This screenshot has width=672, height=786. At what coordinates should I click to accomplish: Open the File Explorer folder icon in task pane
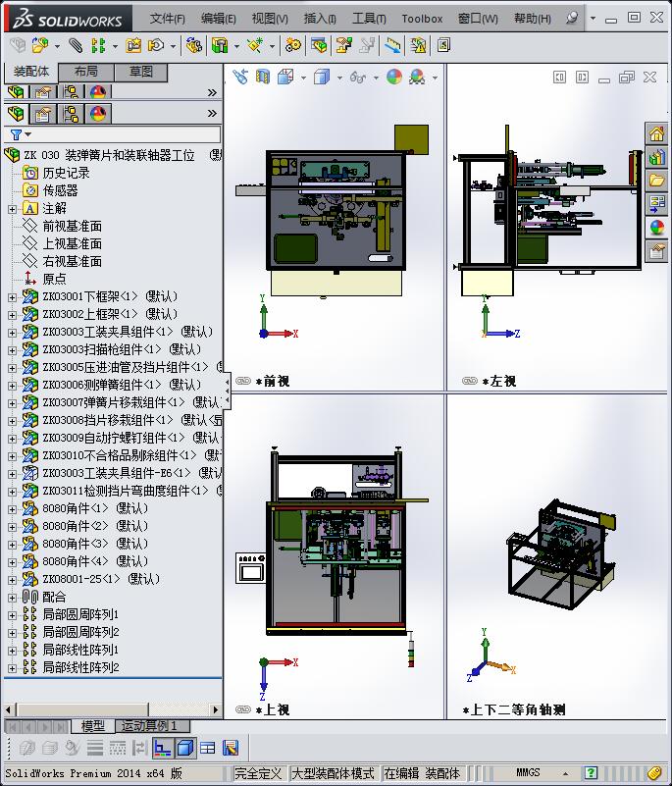click(656, 181)
